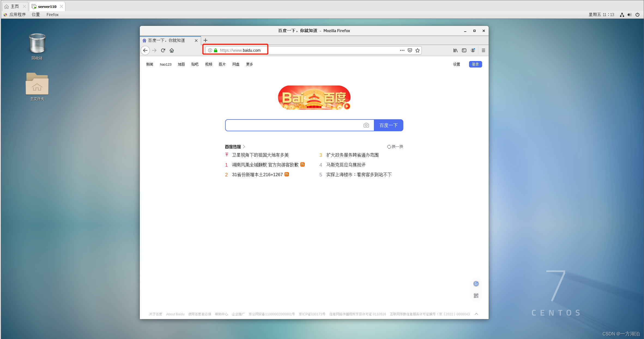The width and height of the screenshot is (644, 339).
Task: Show site information icon in address bar
Action: (210, 50)
